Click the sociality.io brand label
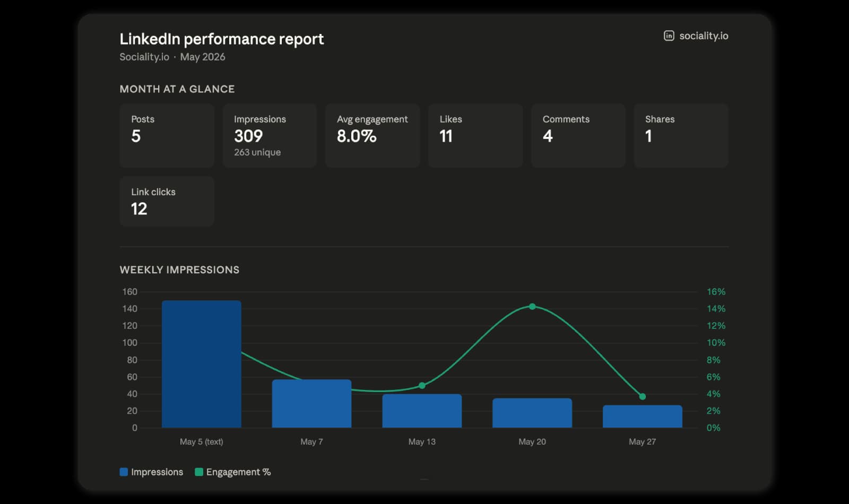Image resolution: width=849 pixels, height=504 pixels. point(704,36)
